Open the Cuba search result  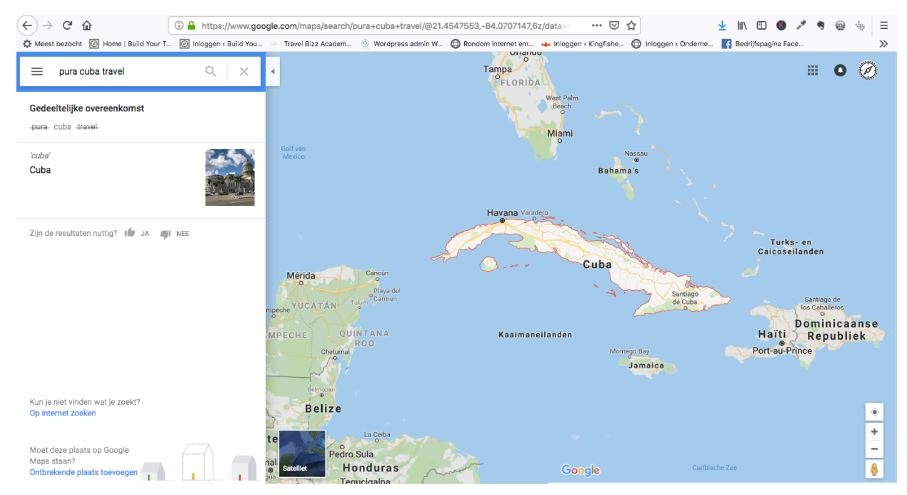coord(141,178)
